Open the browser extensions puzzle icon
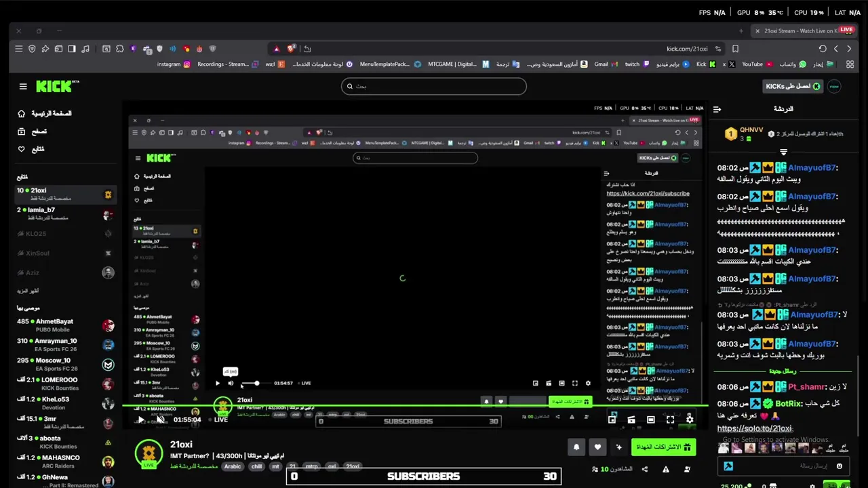868x488 pixels. (x=120, y=49)
